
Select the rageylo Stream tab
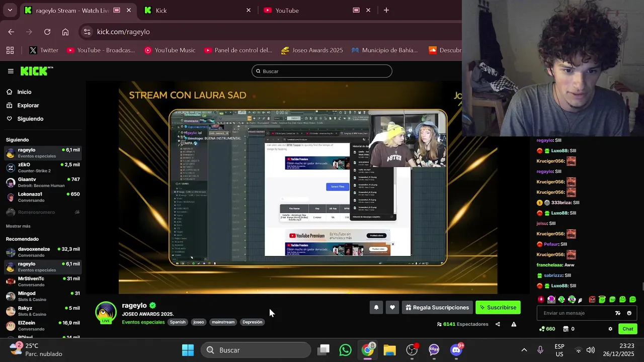coord(78,10)
